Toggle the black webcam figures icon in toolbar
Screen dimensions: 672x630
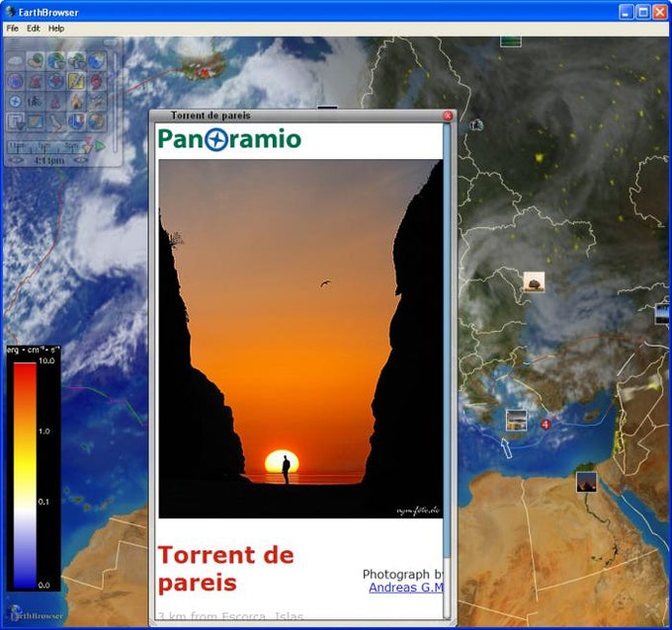click(x=35, y=102)
